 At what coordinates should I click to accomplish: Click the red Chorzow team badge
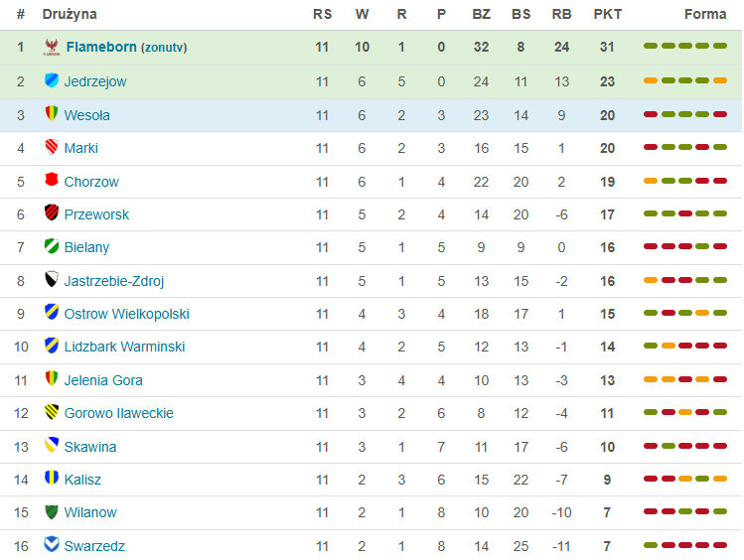pyautogui.click(x=52, y=181)
